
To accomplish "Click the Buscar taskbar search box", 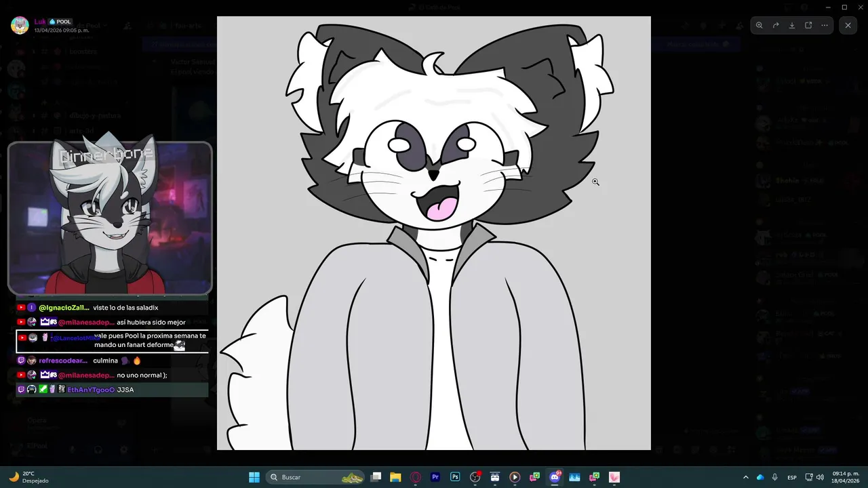I will [316, 477].
